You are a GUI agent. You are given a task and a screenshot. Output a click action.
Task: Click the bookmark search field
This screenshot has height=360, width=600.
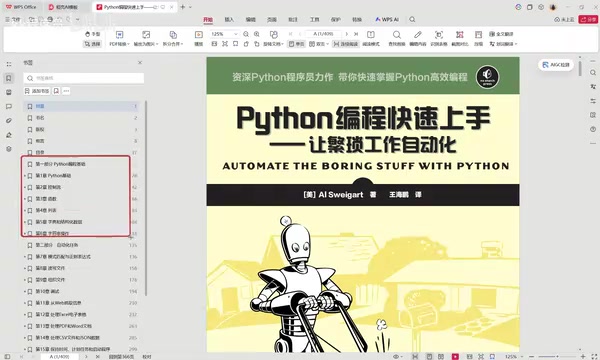click(x=83, y=78)
